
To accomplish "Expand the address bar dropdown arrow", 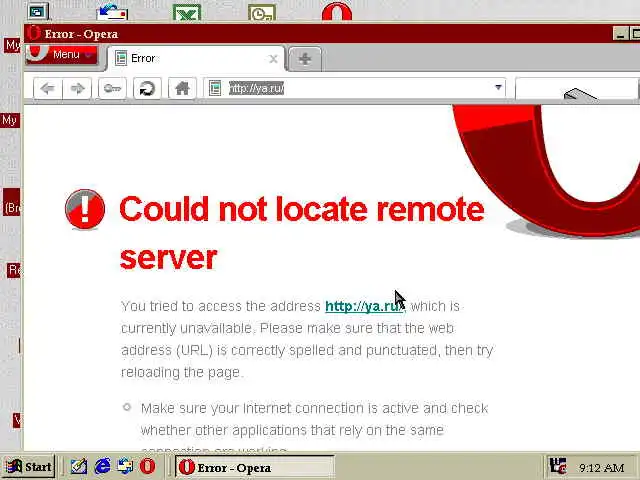I will pyautogui.click(x=498, y=87).
